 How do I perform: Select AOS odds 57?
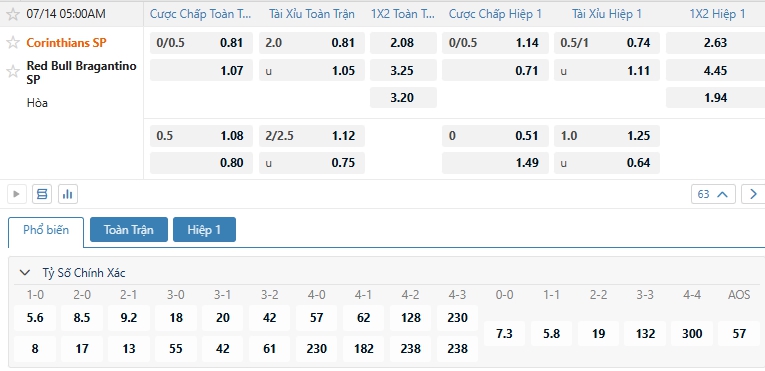[740, 333]
